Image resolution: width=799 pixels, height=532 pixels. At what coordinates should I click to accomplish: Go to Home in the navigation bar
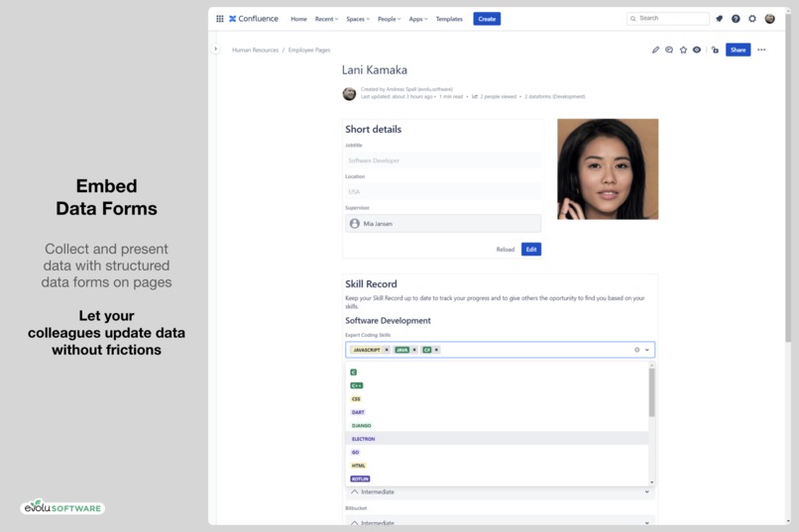click(x=298, y=19)
